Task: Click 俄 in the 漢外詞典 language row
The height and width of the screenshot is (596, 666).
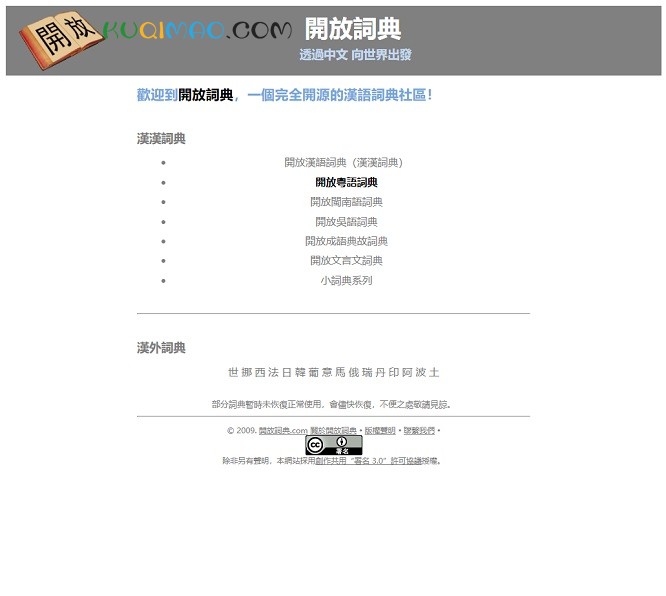Action: pos(354,373)
